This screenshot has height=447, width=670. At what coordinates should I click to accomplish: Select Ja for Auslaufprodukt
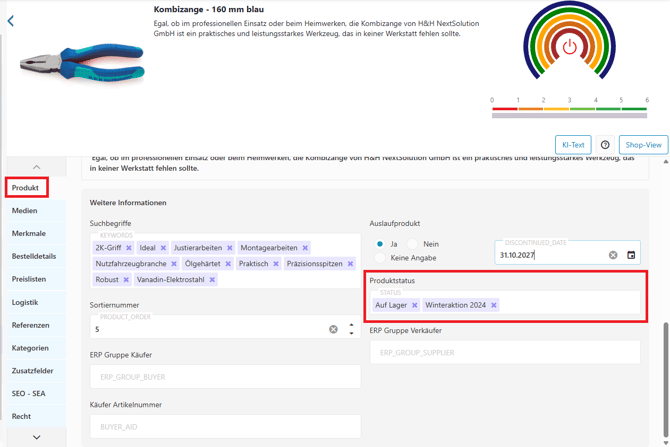[380, 244]
